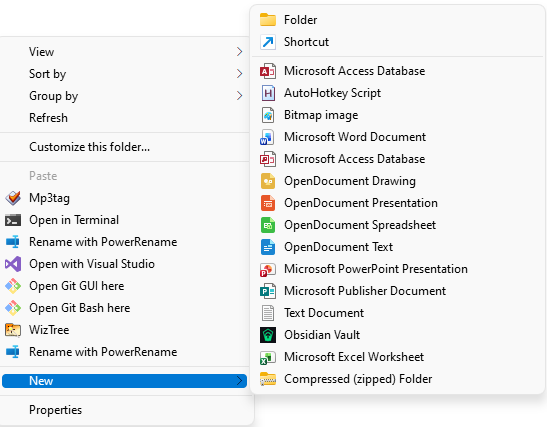Click the OpenDocument Drawing yellow icon
This screenshot has height=427, width=547.
click(x=268, y=181)
